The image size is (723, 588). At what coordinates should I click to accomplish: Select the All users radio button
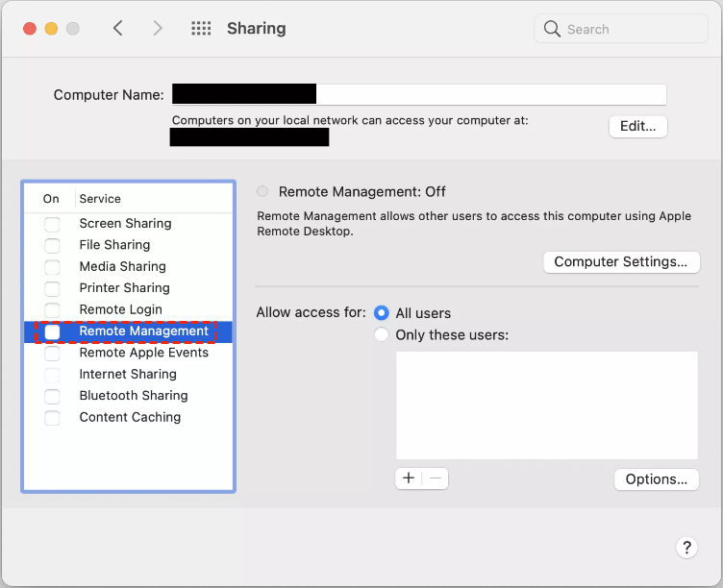[x=382, y=313]
